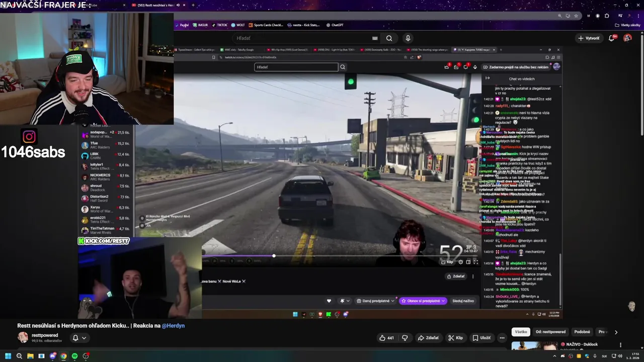This screenshot has height=362, width=644.
Task: Open YouTube notifications bell
Action: point(612,38)
